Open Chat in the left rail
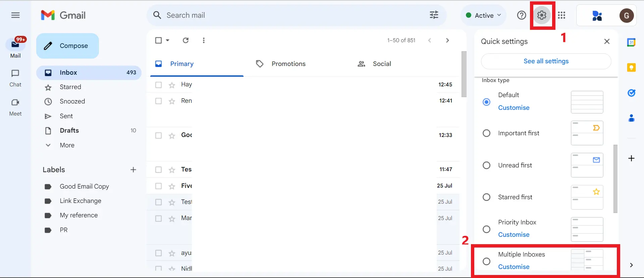This screenshot has height=278, width=644. (15, 78)
